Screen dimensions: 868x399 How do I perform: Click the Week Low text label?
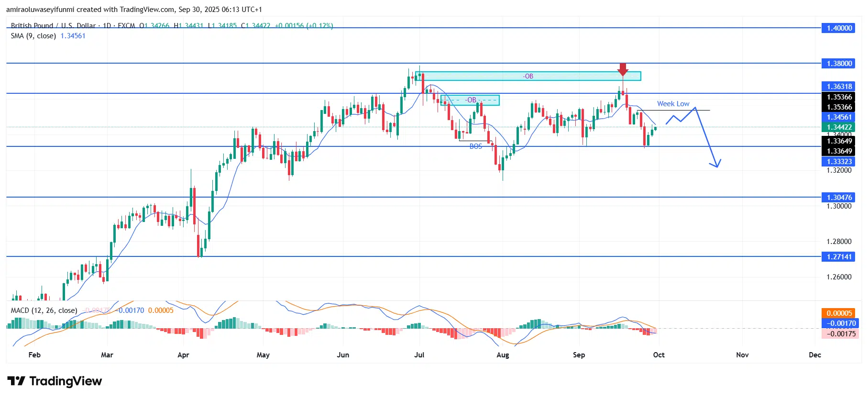click(673, 104)
